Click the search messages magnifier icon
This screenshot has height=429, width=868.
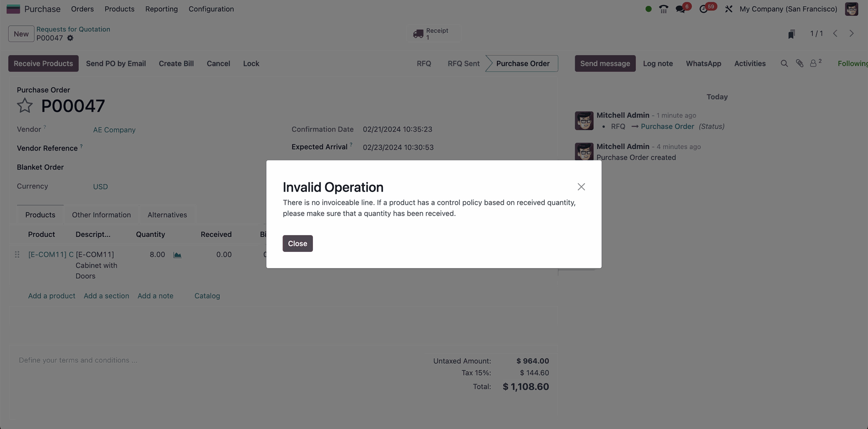784,64
